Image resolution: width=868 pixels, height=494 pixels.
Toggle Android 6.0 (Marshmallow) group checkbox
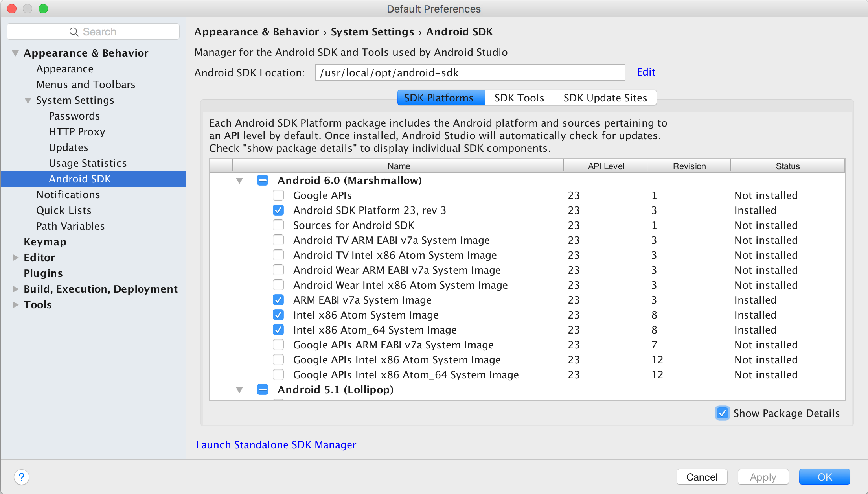click(x=263, y=181)
